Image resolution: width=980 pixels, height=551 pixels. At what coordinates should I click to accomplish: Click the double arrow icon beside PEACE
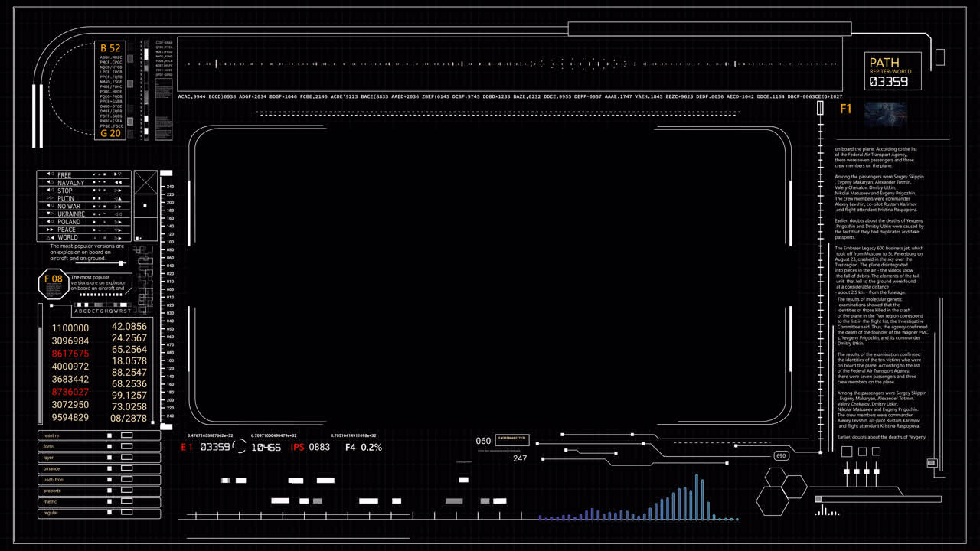click(x=50, y=230)
